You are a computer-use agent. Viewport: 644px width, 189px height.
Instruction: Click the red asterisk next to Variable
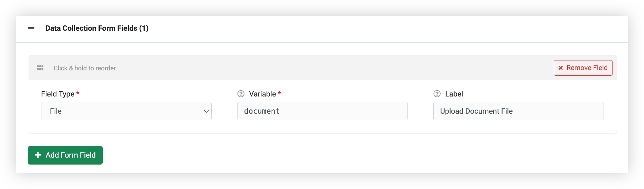[279, 93]
